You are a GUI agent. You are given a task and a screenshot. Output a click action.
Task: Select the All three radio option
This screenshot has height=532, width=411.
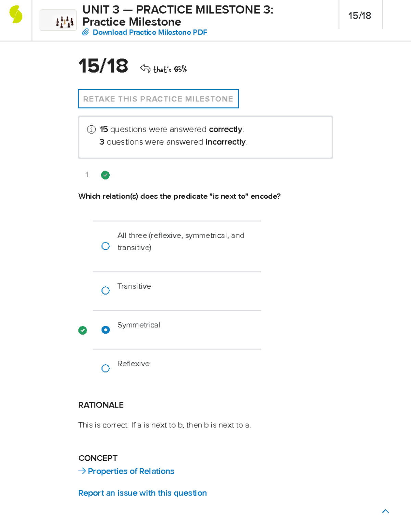coord(105,246)
